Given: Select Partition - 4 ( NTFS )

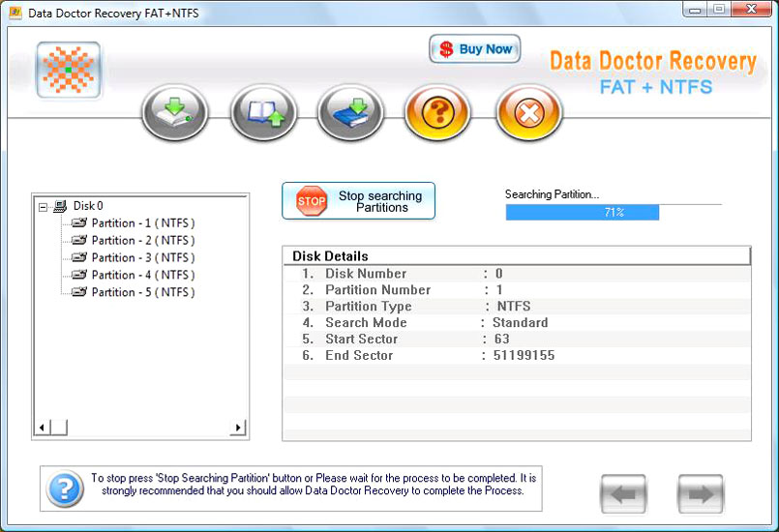Looking at the screenshot, I should (143, 275).
